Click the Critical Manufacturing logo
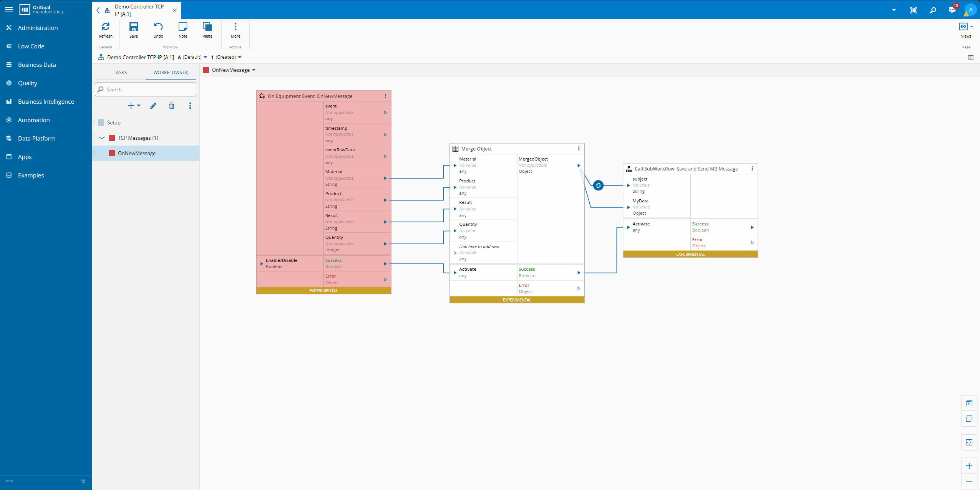980x490 pixels. [41, 10]
